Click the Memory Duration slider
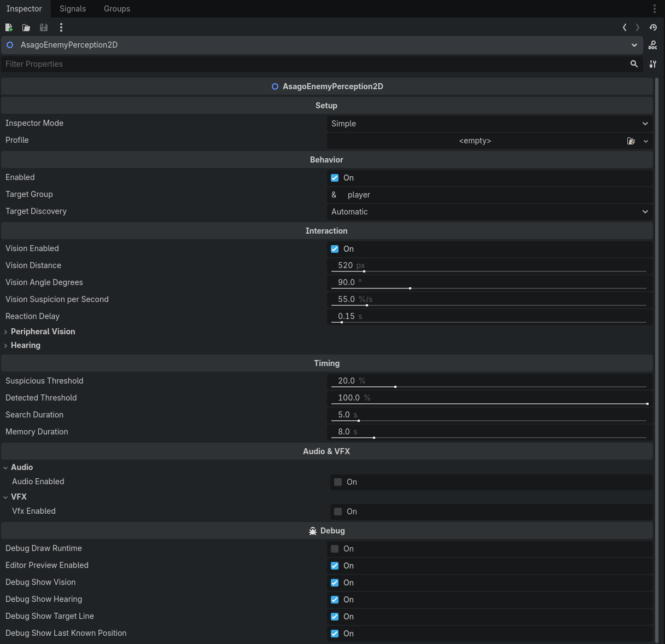The image size is (665, 644). click(x=489, y=437)
